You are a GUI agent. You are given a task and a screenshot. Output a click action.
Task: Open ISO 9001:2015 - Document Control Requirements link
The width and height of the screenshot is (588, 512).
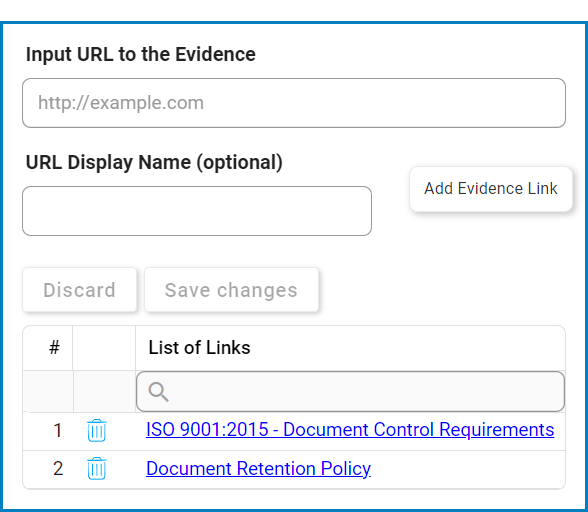[x=350, y=430]
